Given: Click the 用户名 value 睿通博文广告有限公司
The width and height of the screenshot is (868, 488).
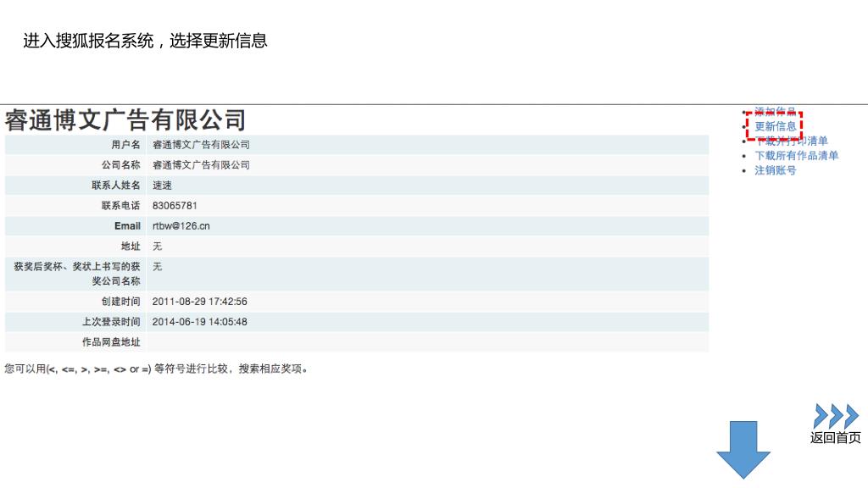Looking at the screenshot, I should (201, 144).
